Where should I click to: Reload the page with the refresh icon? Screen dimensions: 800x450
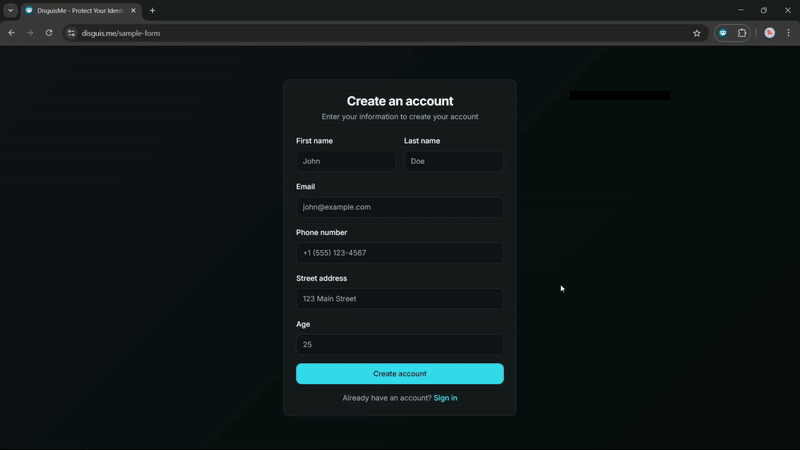pyautogui.click(x=48, y=33)
